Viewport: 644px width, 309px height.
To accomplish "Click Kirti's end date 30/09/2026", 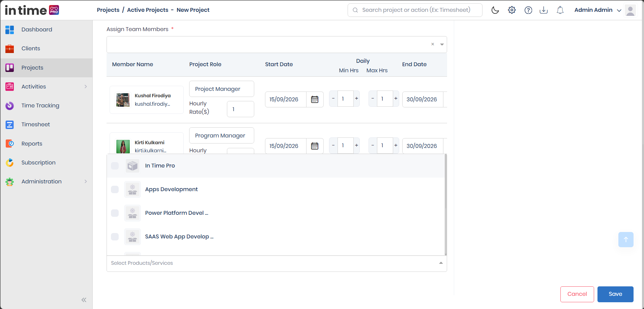I will point(422,146).
